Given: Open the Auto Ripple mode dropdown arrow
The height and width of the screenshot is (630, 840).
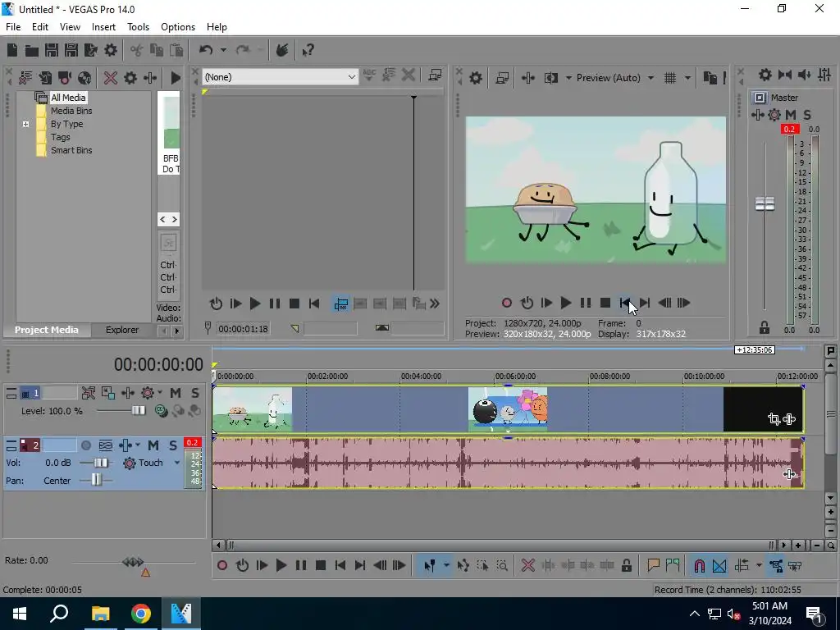Looking at the screenshot, I should pyautogui.click(x=759, y=565).
